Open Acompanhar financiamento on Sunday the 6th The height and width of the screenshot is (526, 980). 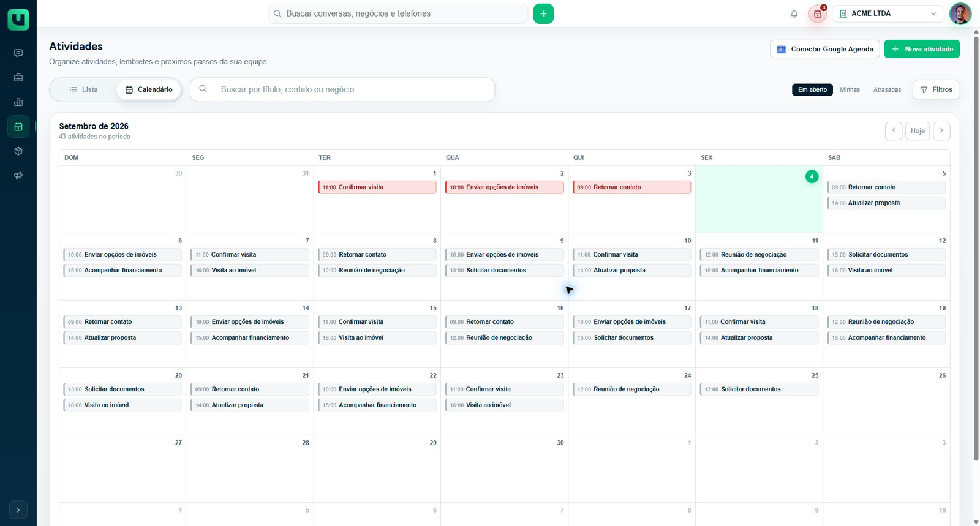click(x=123, y=271)
